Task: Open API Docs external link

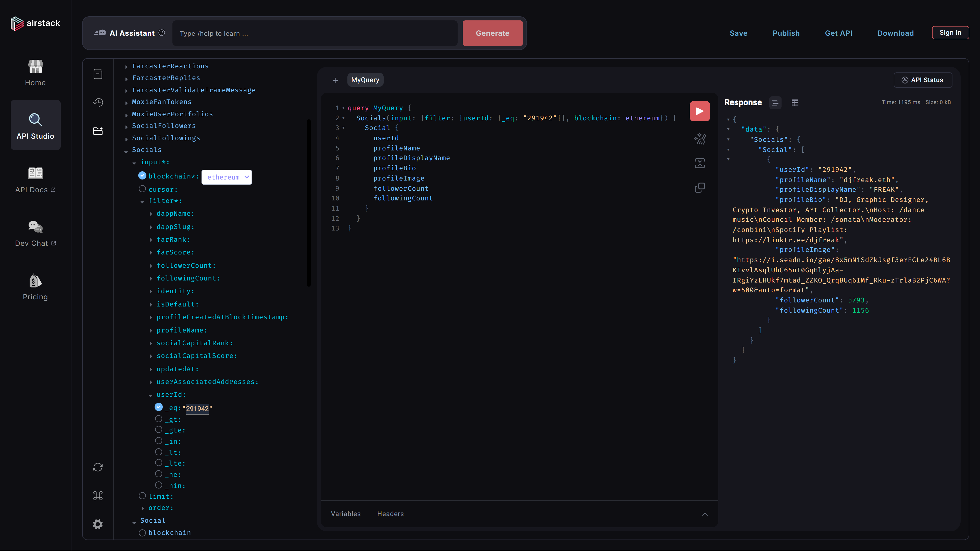Action: click(35, 180)
